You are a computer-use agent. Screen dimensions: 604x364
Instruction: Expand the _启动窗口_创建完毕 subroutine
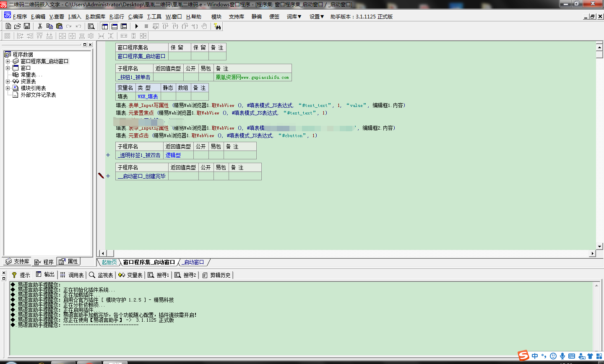pos(108,176)
